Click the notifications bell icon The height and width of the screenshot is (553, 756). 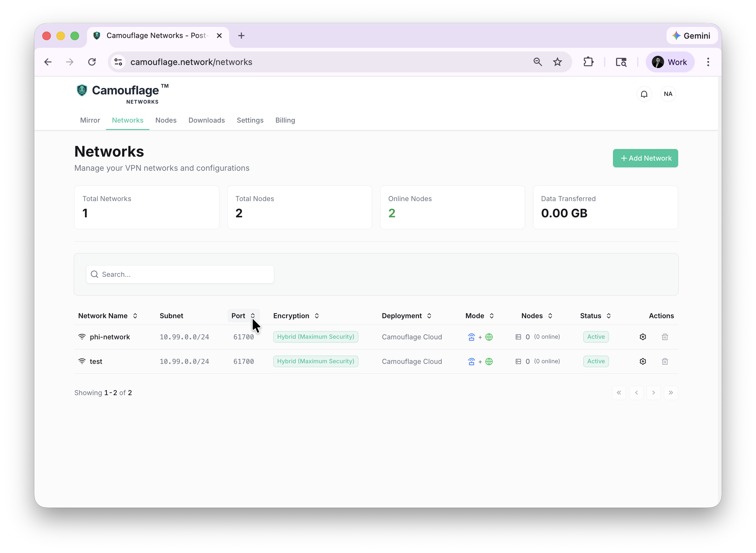pyautogui.click(x=644, y=94)
